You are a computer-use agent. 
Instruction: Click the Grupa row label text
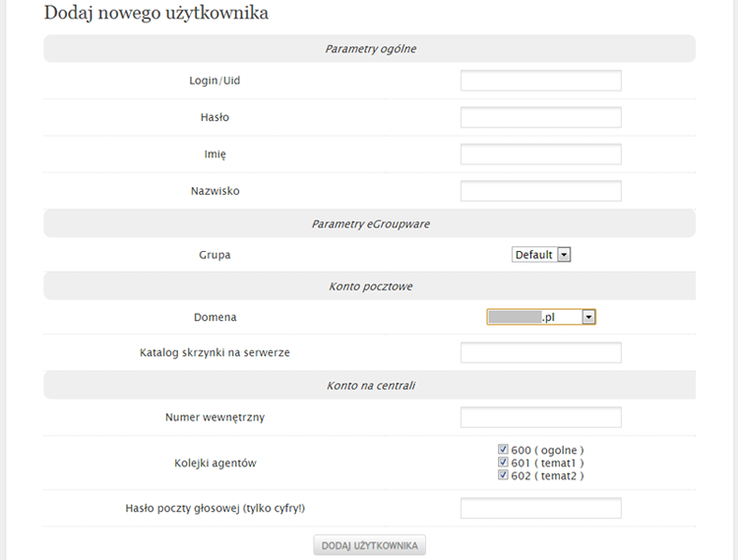point(215,255)
